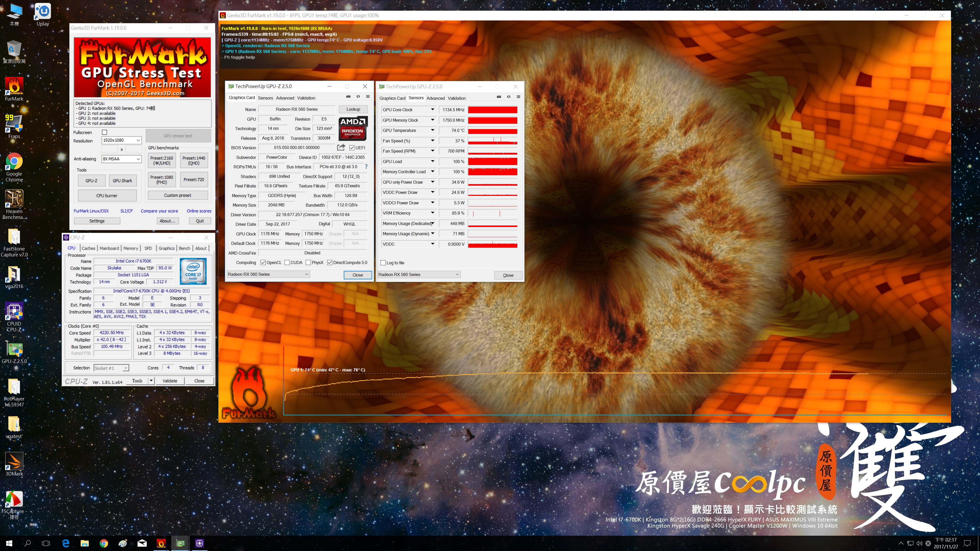
Task: Open Validation tab in GPU-Z Sensors window
Action: [457, 98]
